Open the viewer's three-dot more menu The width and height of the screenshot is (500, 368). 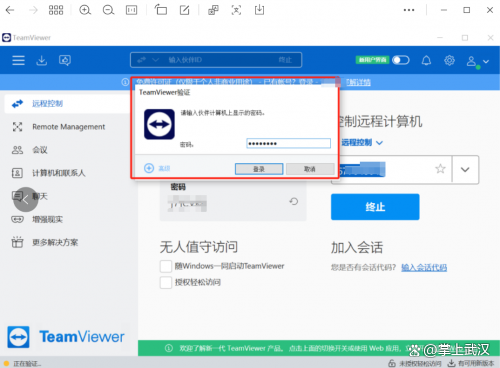point(409,10)
